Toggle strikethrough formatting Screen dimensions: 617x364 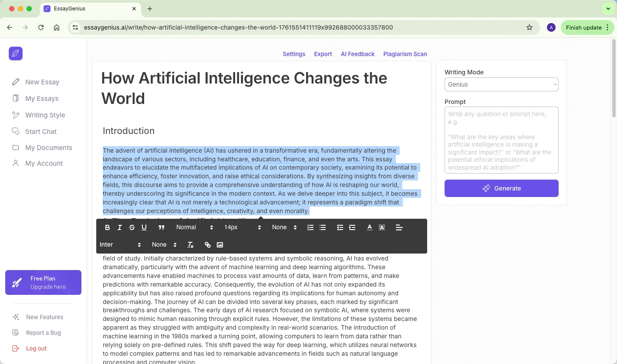132,227
